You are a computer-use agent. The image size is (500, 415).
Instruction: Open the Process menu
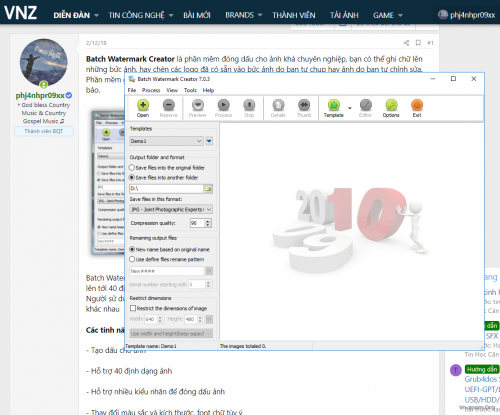tap(151, 90)
